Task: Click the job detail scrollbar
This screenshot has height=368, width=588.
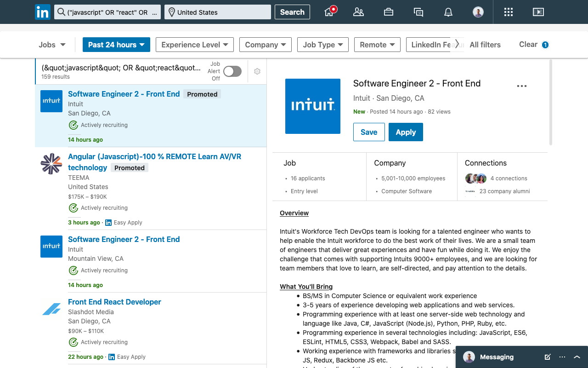Action: click(551, 103)
